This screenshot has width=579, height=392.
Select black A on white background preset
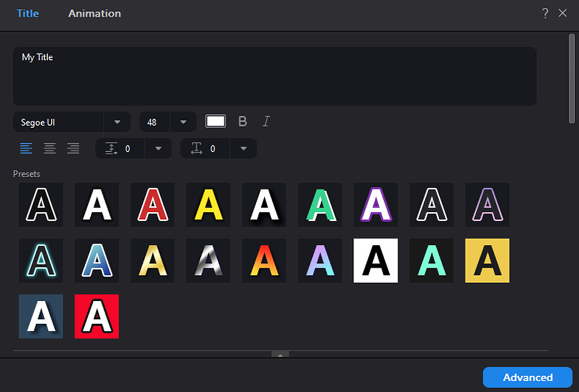[376, 261]
